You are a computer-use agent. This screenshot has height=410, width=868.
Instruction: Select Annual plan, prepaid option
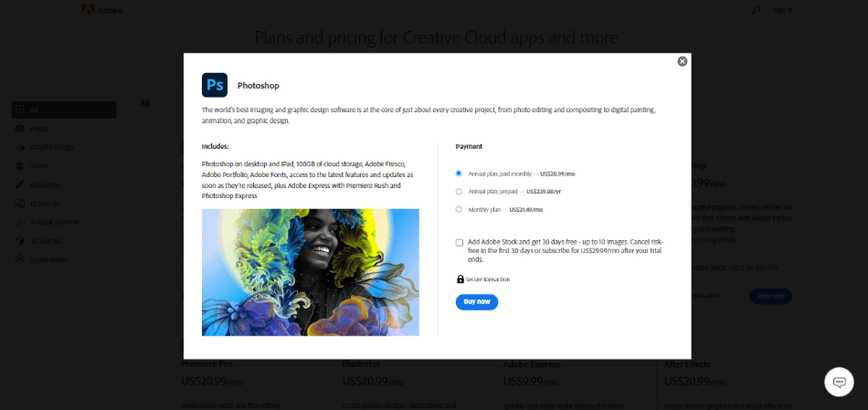(459, 192)
